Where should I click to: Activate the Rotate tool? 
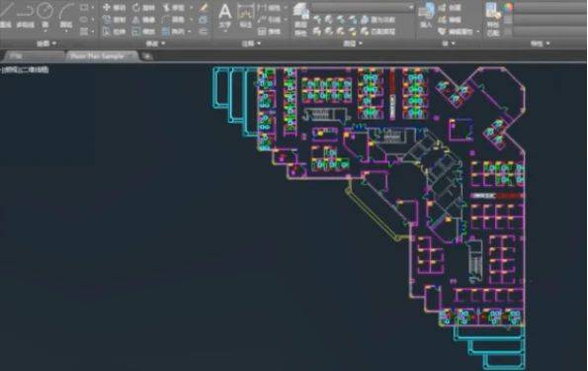click(143, 8)
